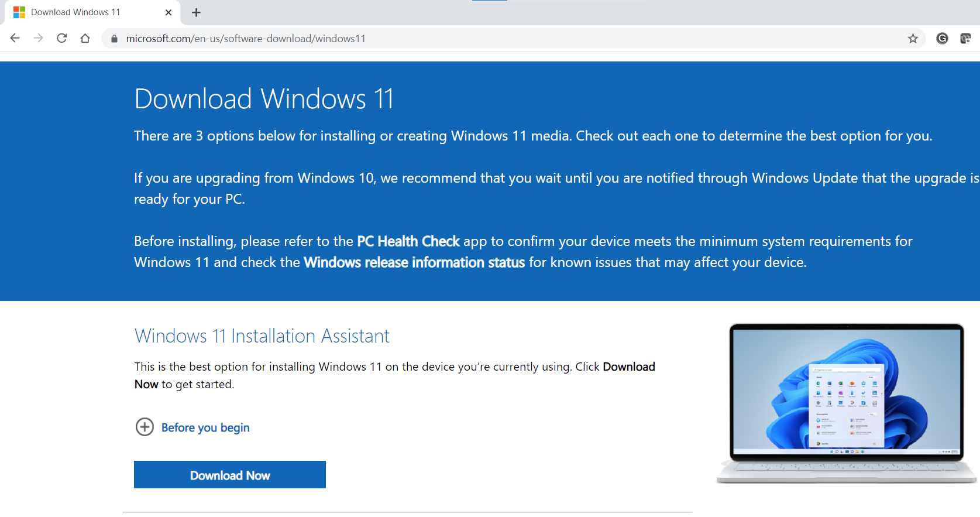The width and height of the screenshot is (980, 517).
Task: Click the Windows 11 laptop image
Action: coord(846,403)
